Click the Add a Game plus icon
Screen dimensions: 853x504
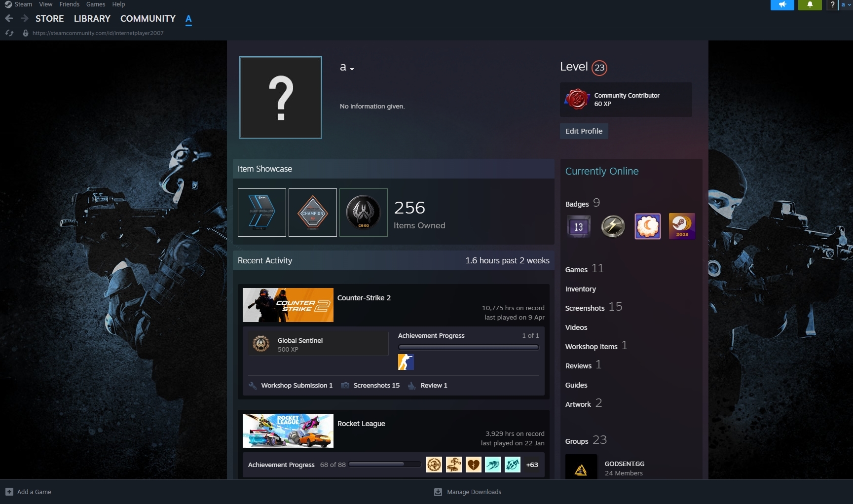pos(9,492)
